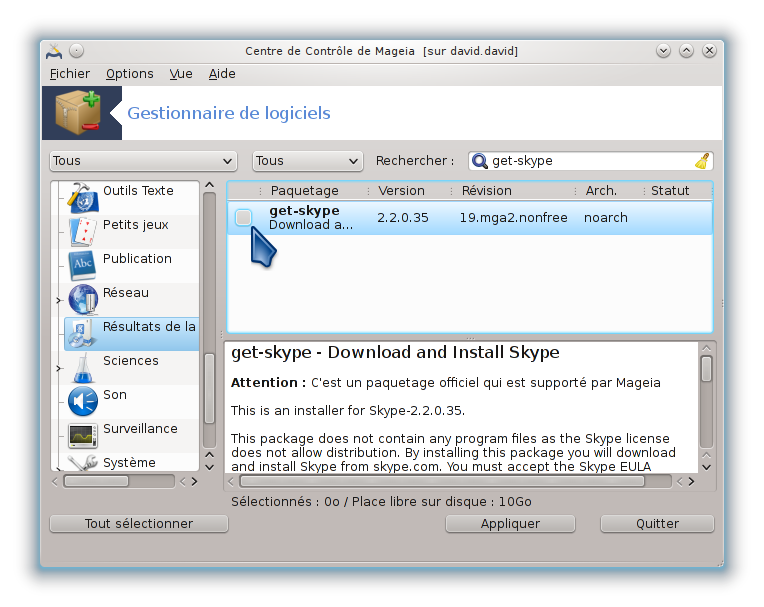Click in the Rechercher input field
The height and width of the screenshot is (607, 764).
pyautogui.click(x=591, y=161)
